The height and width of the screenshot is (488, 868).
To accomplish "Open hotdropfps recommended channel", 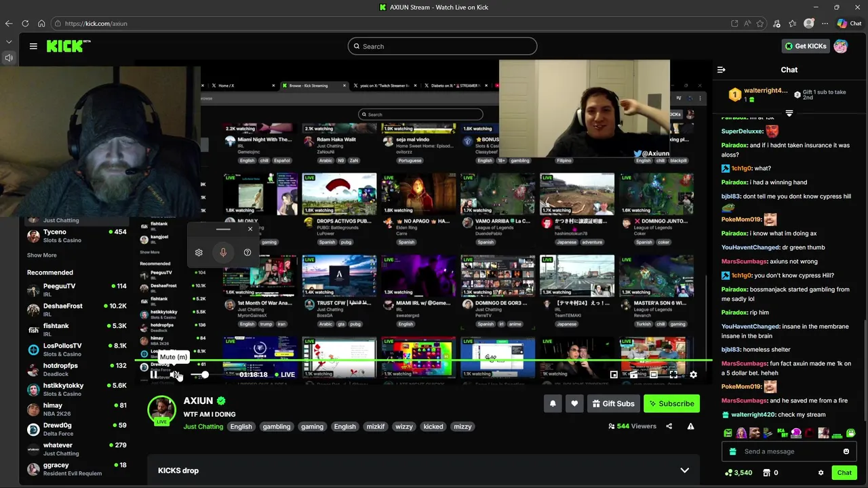I will (77, 369).
